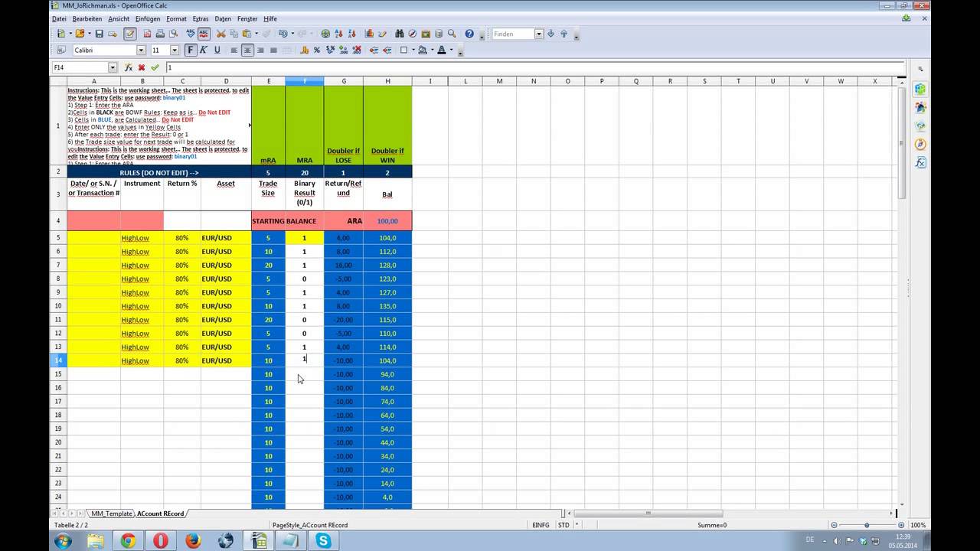Click the HighLow link in row 5
Image resolution: width=980 pixels, height=551 pixels.
pyautogui.click(x=135, y=238)
